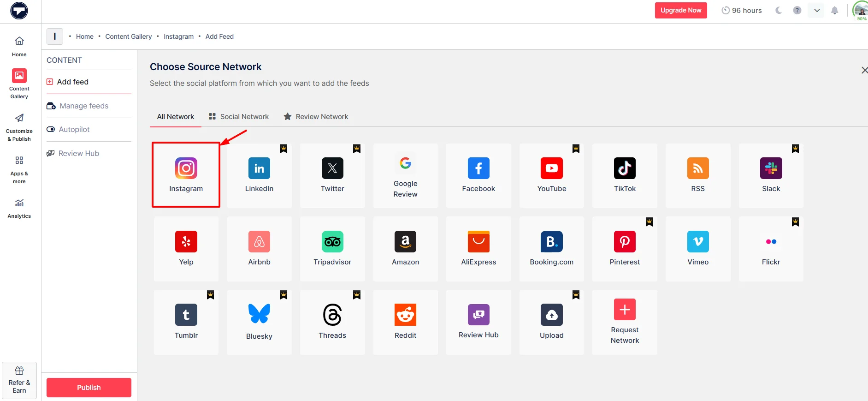868x401 pixels.
Task: Open the help question mark icon
Action: click(797, 10)
